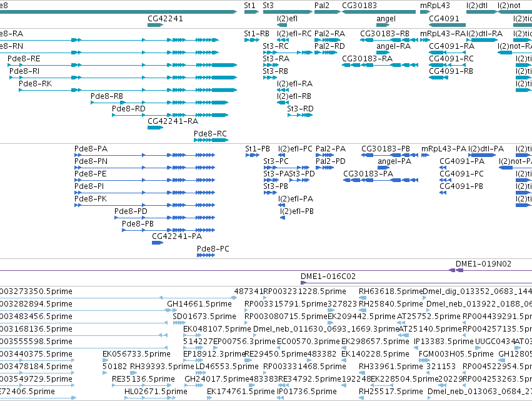This screenshot has height=401, width=532.
Task: Select the RH25517.5prime EST label
Action: [x=391, y=392]
